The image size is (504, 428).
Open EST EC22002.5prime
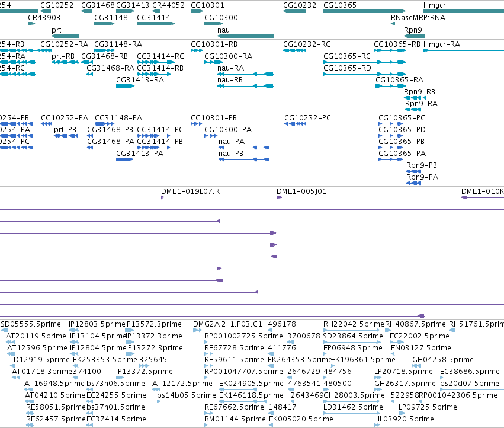tap(419, 336)
